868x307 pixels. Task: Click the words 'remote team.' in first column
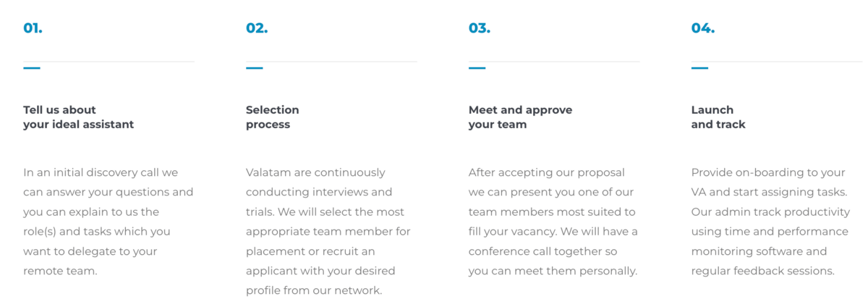pos(60,272)
